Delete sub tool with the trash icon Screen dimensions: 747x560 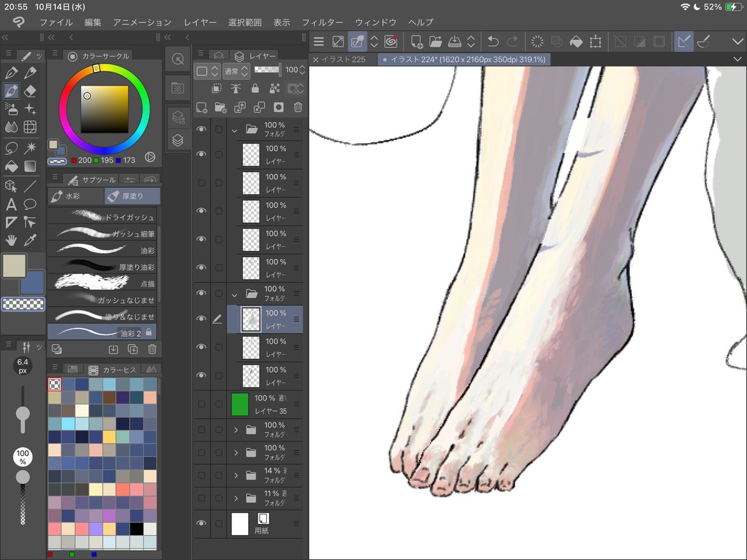coord(152,349)
